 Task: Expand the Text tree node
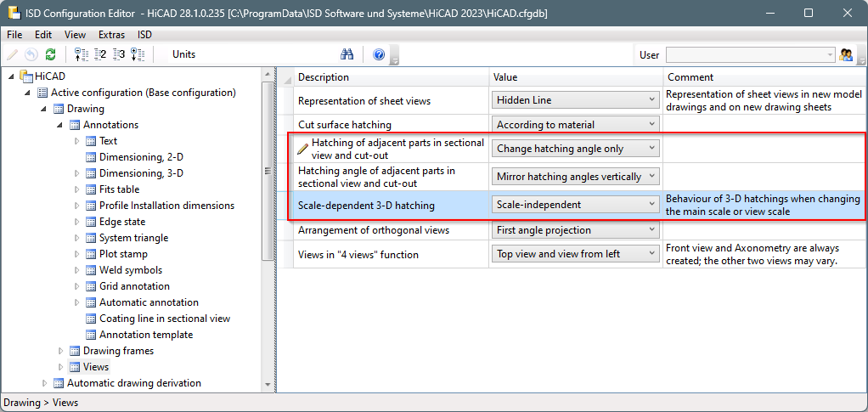point(77,141)
